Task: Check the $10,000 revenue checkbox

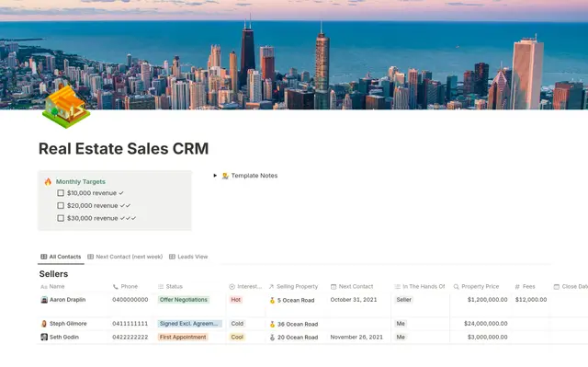Action: pyautogui.click(x=61, y=193)
